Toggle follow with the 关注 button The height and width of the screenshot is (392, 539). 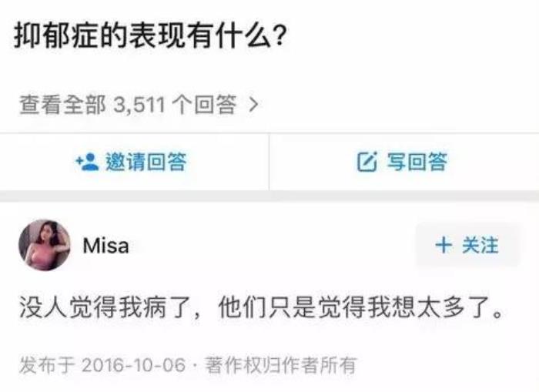pos(467,245)
